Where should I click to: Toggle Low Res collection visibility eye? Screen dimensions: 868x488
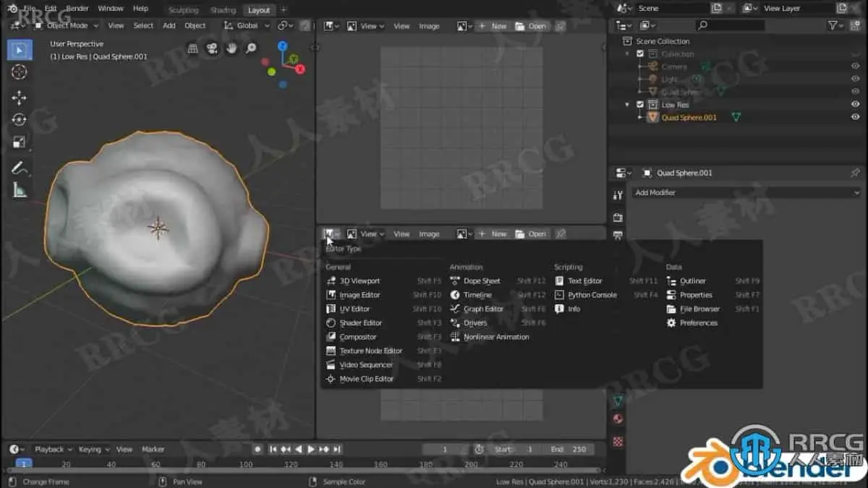coord(855,104)
